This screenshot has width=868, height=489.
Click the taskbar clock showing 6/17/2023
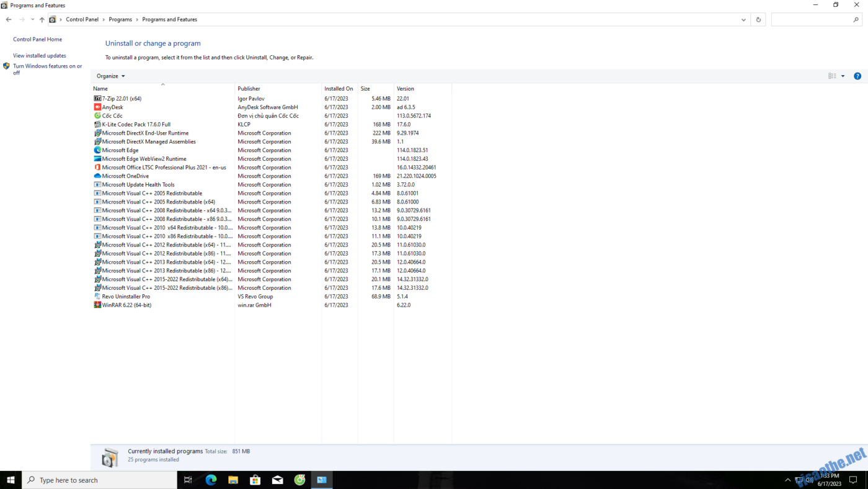coord(829,480)
